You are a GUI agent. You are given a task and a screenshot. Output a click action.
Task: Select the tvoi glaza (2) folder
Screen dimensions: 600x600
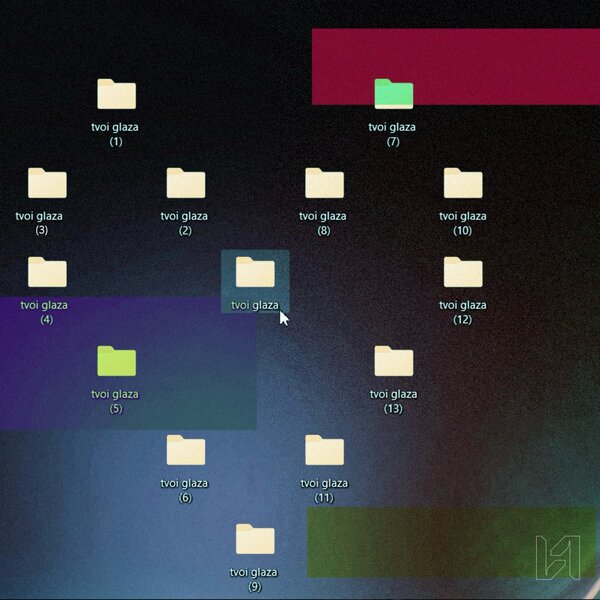tap(185, 183)
